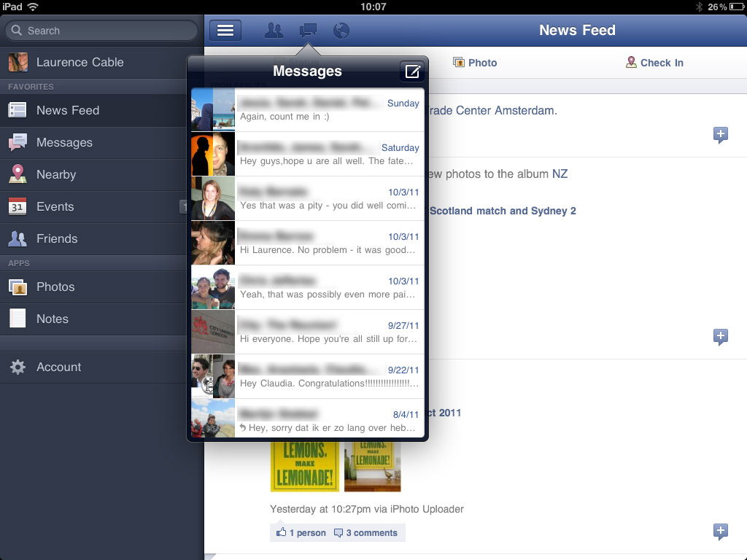Tap 'Yesterday at 10:27pm via iPhoto Uploader'
The width and height of the screenshot is (747, 560).
(367, 509)
